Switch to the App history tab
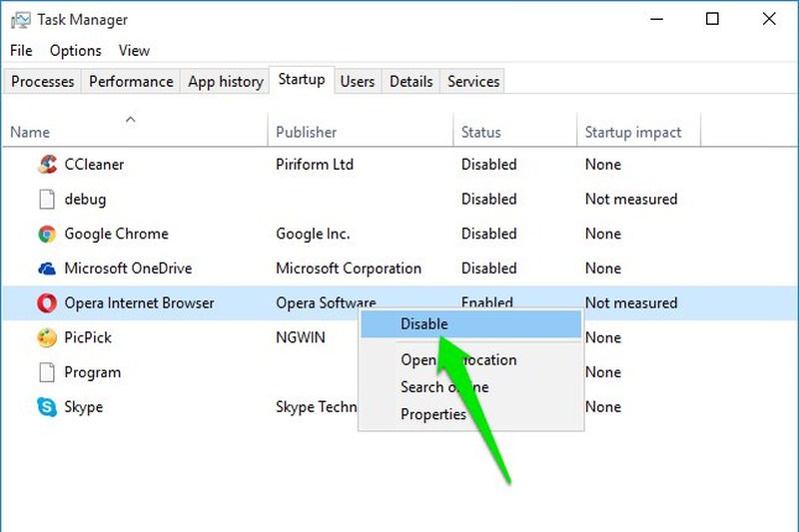The width and height of the screenshot is (799, 532). coord(226,82)
